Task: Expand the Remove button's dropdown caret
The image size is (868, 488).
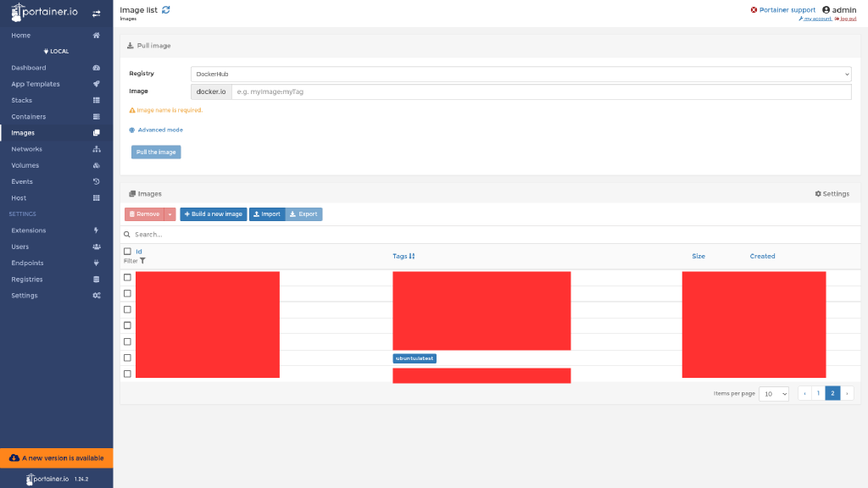Action: (170, 213)
